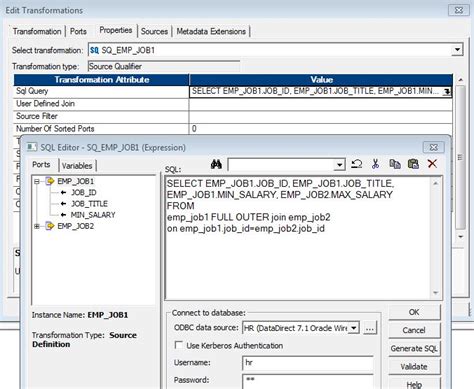Expand the EMP_JOB2 tree node

pyautogui.click(x=37, y=226)
